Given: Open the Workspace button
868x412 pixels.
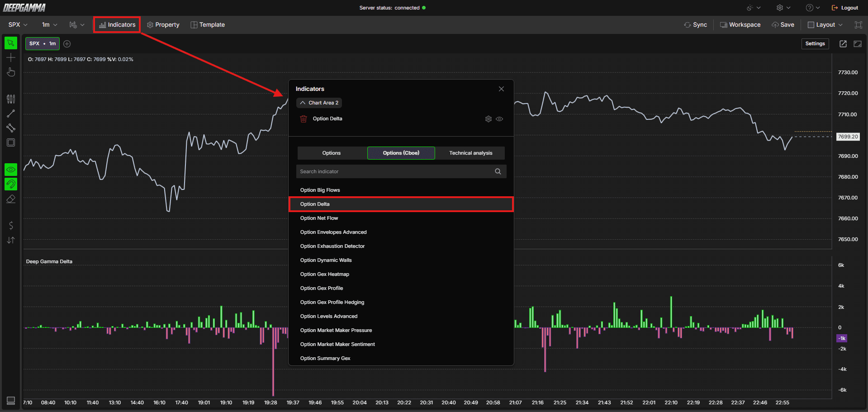Looking at the screenshot, I should tap(740, 25).
